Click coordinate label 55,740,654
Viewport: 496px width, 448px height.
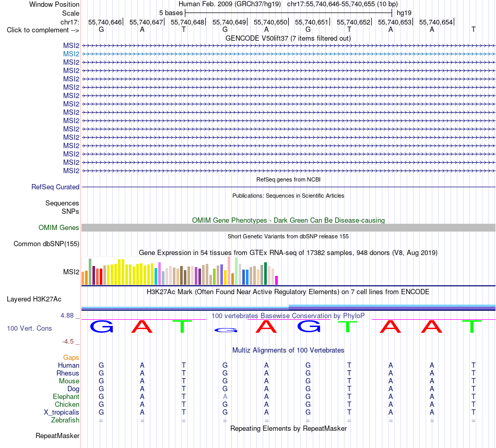click(x=436, y=22)
